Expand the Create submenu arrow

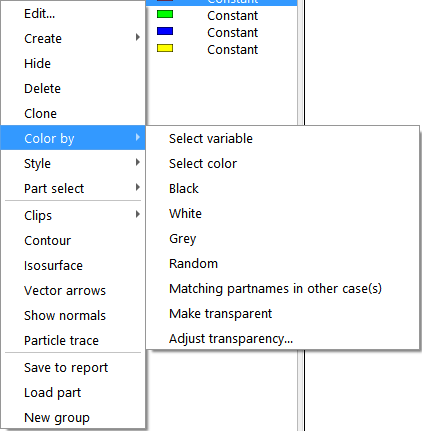coord(138,37)
